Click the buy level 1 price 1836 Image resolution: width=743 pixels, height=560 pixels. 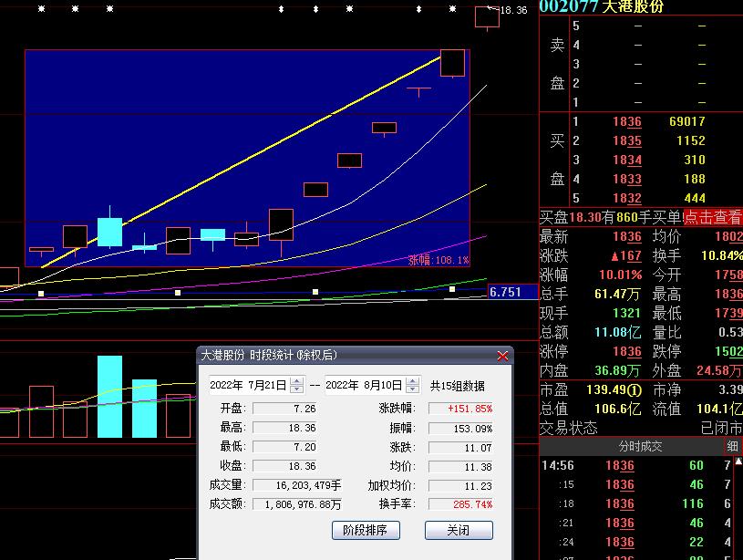(x=626, y=121)
